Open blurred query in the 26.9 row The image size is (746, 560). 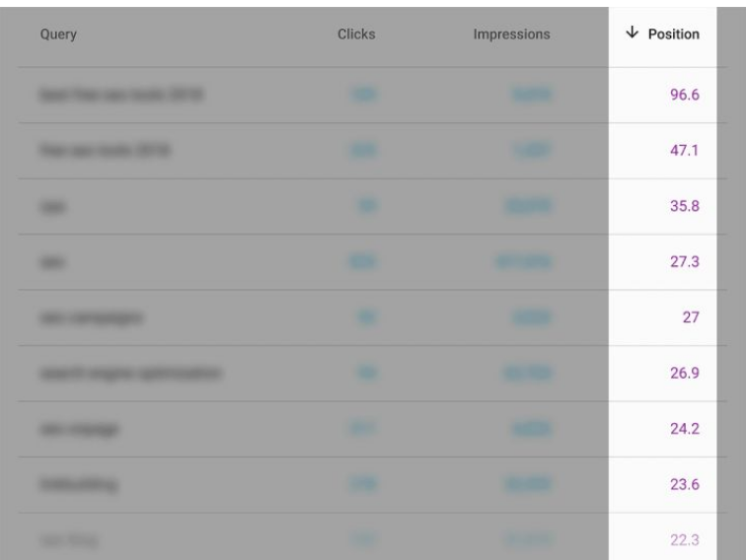130,373
